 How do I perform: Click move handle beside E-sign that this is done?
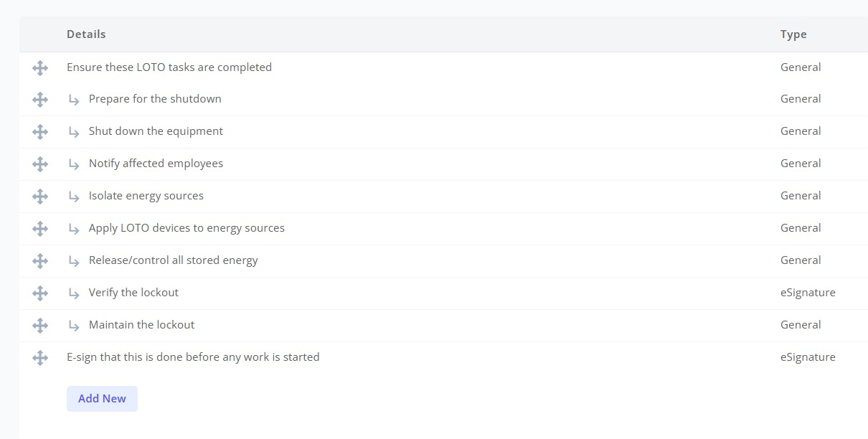click(40, 358)
